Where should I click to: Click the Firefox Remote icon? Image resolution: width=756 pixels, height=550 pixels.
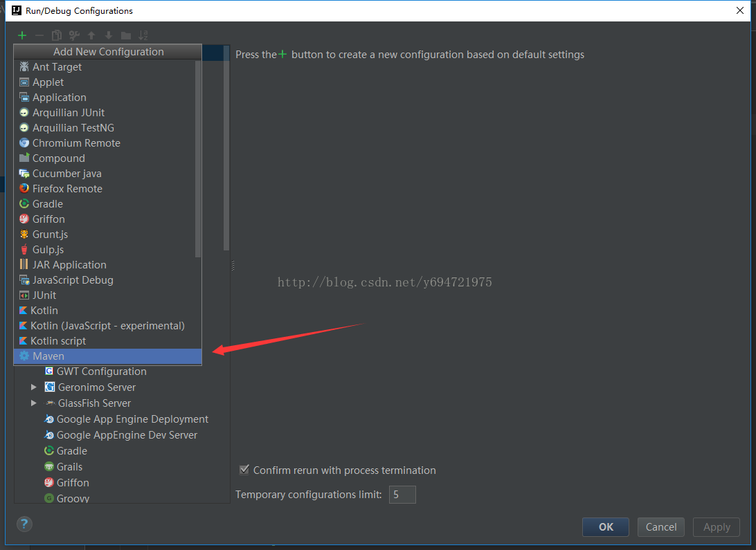pos(24,188)
